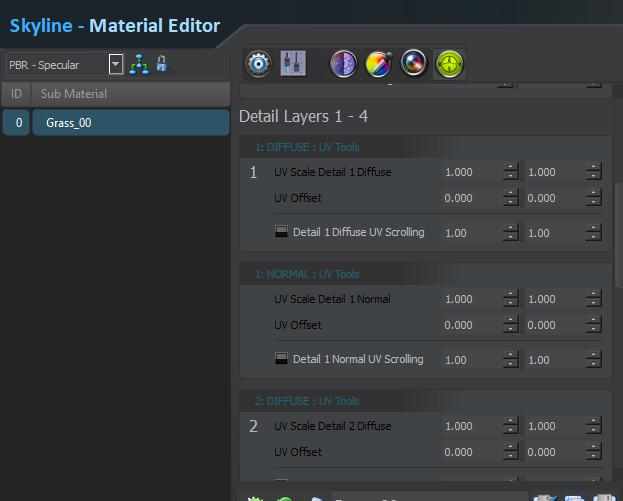Enable Detail 1 Diffuse UV Scrolling checkbox

coord(281,232)
